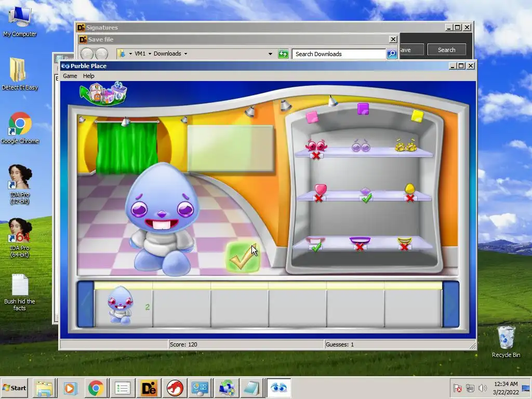This screenshot has height=399, width=532.
Task: Choose the purple nose on middle shelf
Action: coord(365,191)
